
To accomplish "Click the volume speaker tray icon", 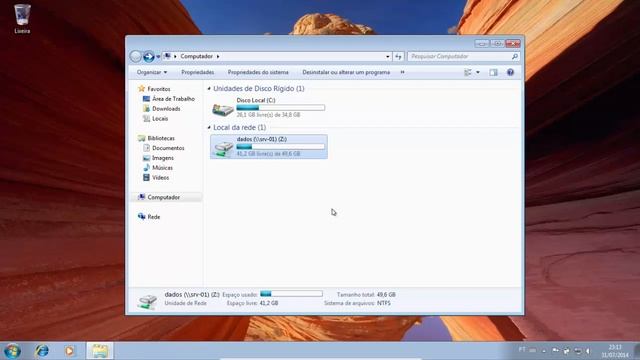I will pyautogui.click(x=588, y=351).
